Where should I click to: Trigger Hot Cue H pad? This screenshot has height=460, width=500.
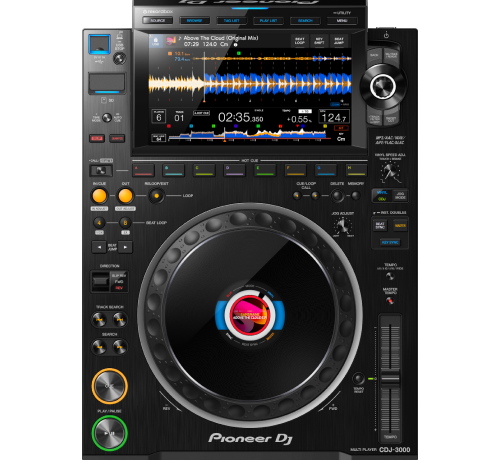[x=356, y=170]
